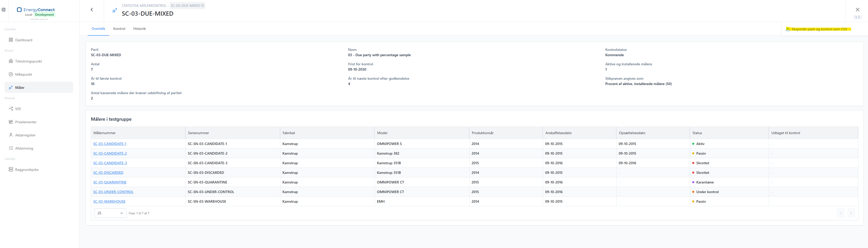Go to the next table page
Image resolution: width=868 pixels, height=248 pixels.
pos(851,213)
